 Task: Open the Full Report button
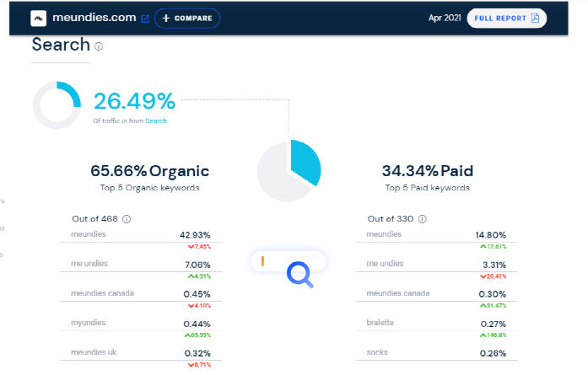[507, 19]
